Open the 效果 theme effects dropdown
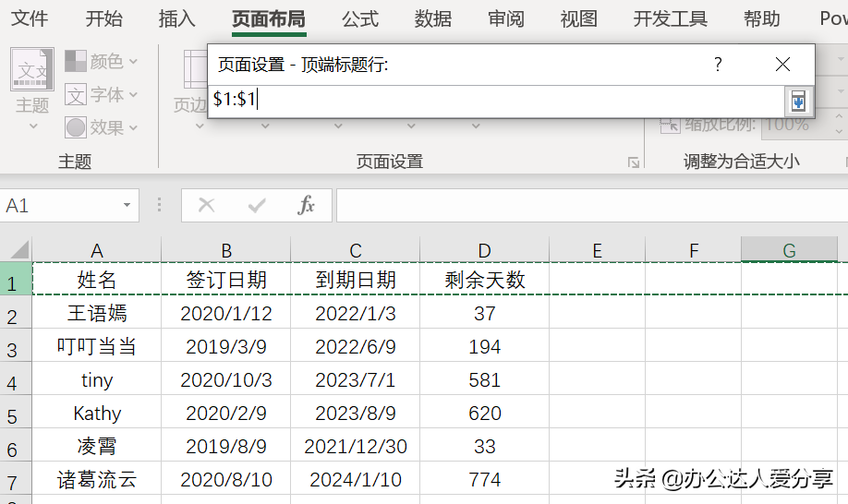This screenshot has width=848, height=504. [x=101, y=127]
